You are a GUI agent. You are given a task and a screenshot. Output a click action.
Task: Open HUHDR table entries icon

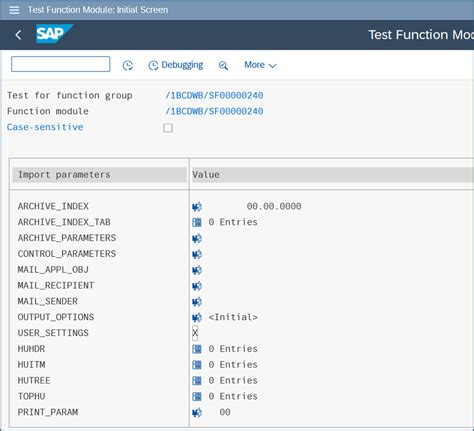pyautogui.click(x=197, y=349)
